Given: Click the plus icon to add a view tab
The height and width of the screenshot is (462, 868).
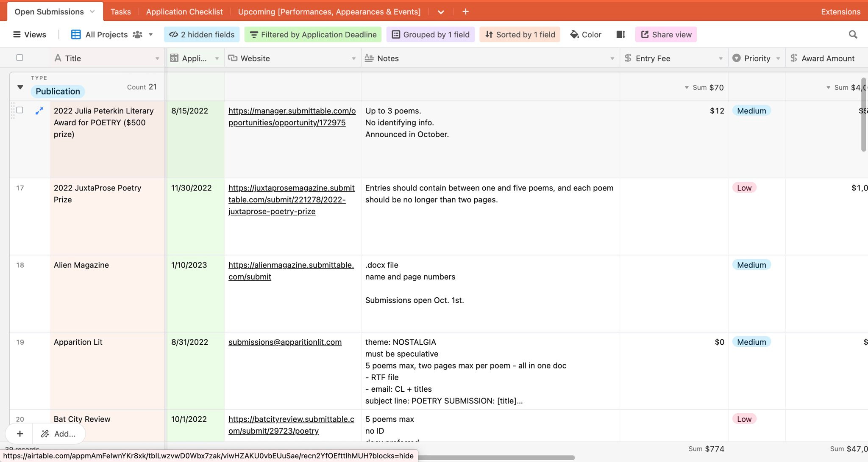Looking at the screenshot, I should coord(465,11).
